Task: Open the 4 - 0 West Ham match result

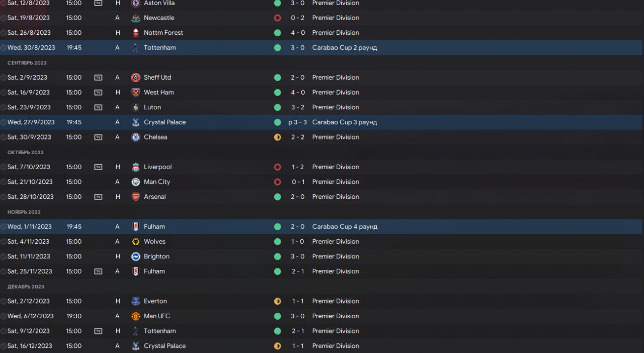Action: (298, 92)
